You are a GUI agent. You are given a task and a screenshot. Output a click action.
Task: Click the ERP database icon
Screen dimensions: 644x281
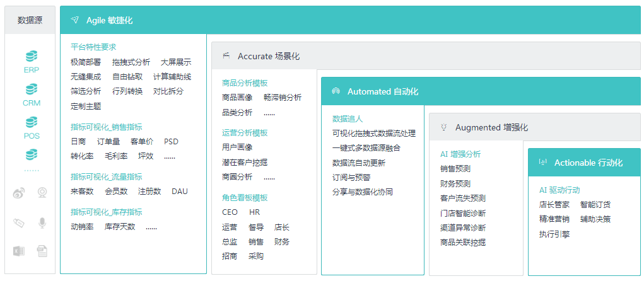tap(32, 57)
